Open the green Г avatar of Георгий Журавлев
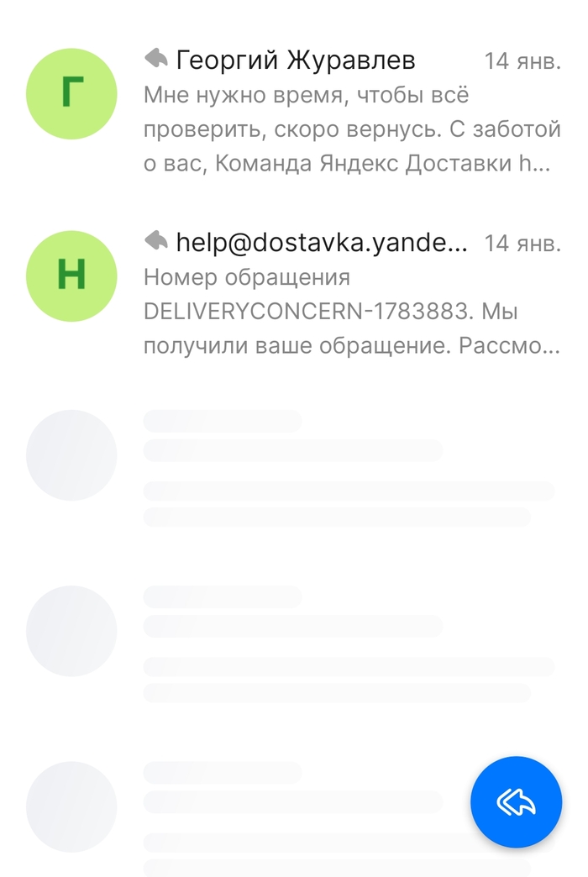Screen dimensions: 588x877 click(71, 94)
